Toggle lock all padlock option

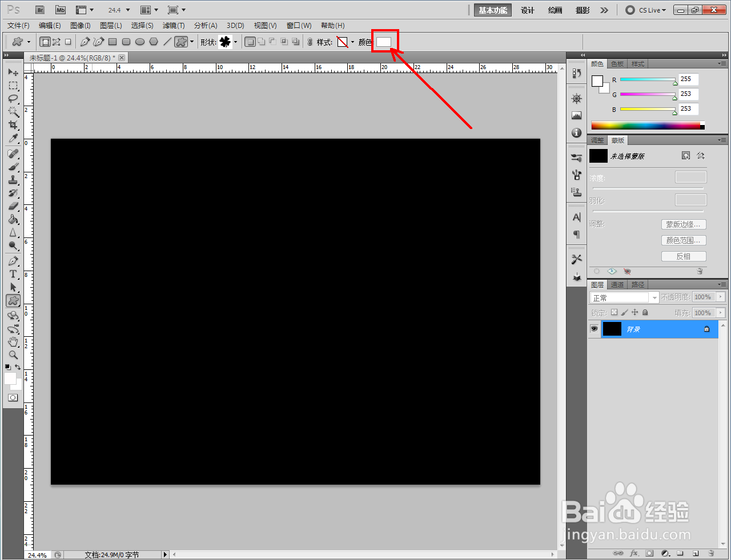tap(645, 312)
